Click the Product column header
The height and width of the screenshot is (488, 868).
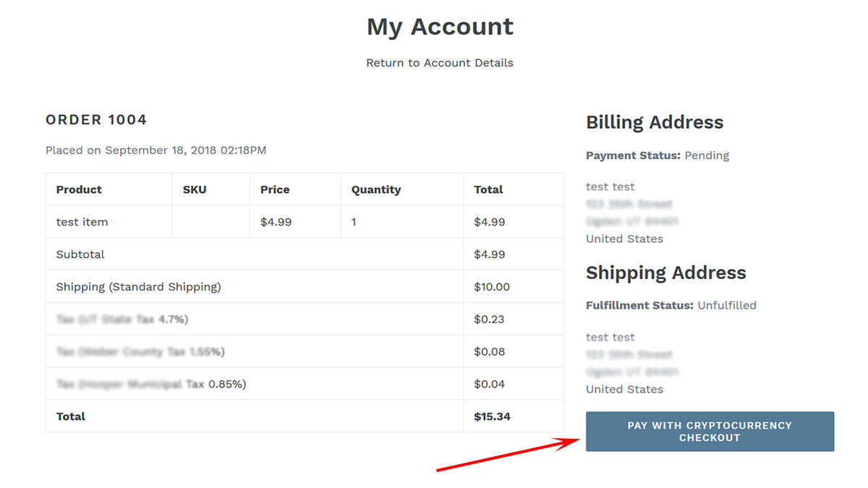point(79,189)
